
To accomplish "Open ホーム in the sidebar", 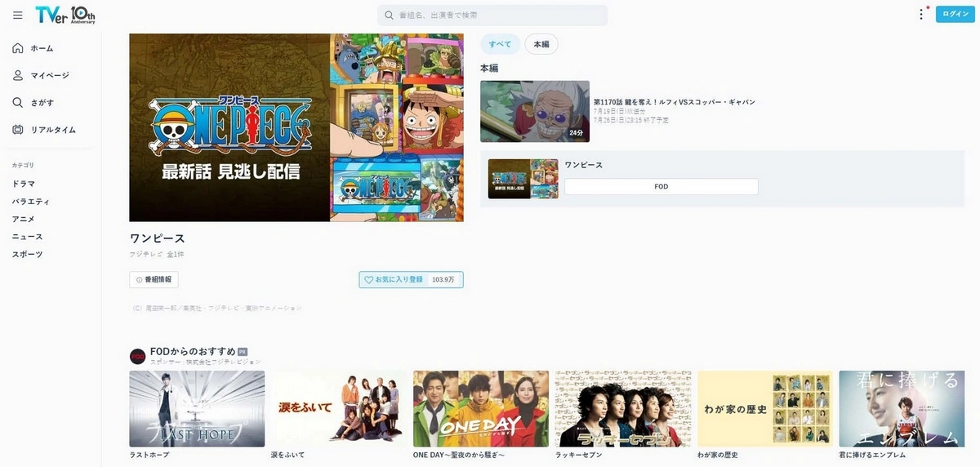I will coord(42,48).
